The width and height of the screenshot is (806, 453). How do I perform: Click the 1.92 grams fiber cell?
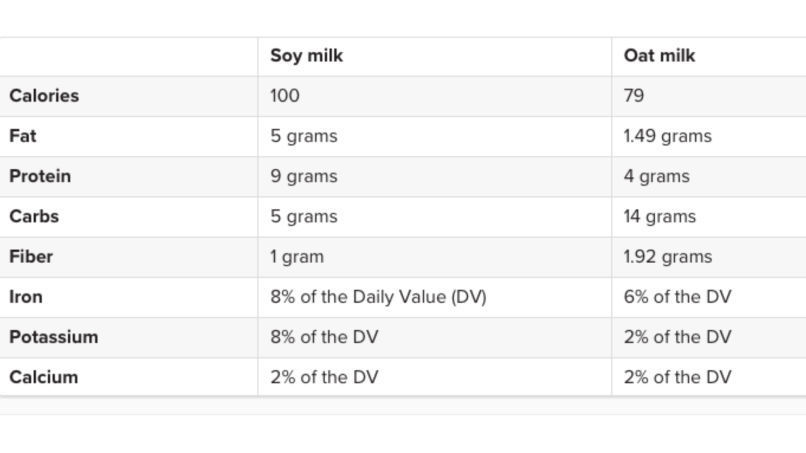point(668,256)
